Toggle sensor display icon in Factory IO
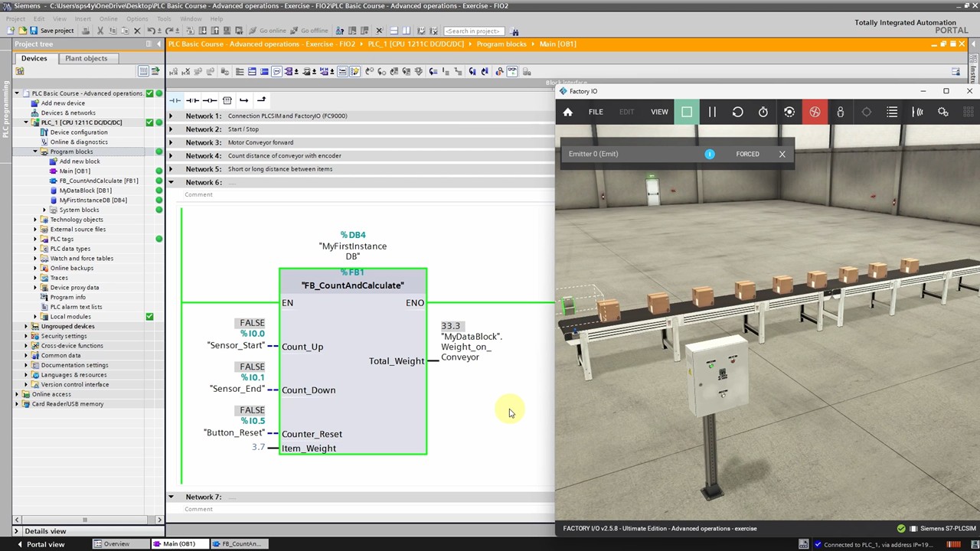This screenshot has width=980, height=551. click(917, 112)
